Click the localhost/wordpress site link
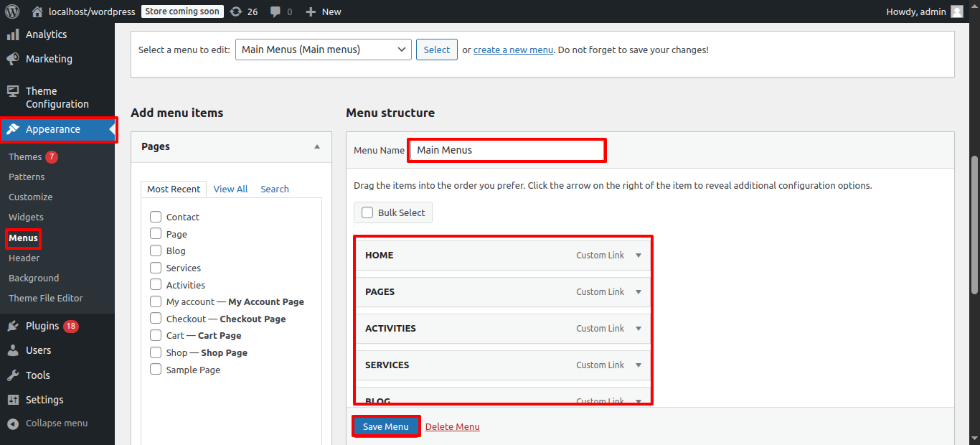 pyautogui.click(x=92, y=11)
